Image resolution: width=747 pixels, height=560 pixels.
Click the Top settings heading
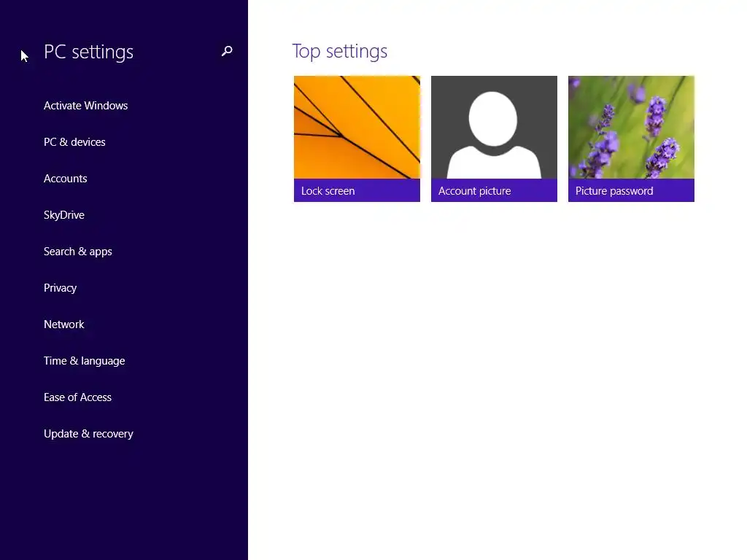(340, 52)
